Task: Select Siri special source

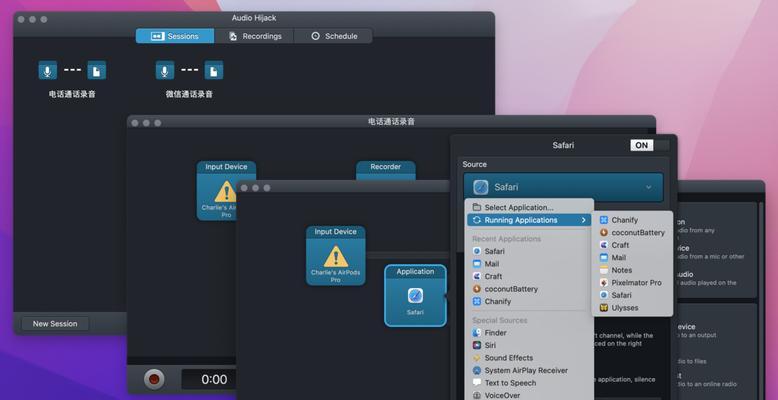Action: pos(529,345)
